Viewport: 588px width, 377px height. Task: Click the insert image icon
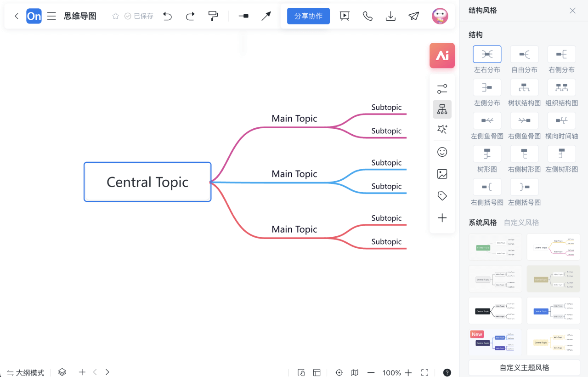tap(442, 174)
